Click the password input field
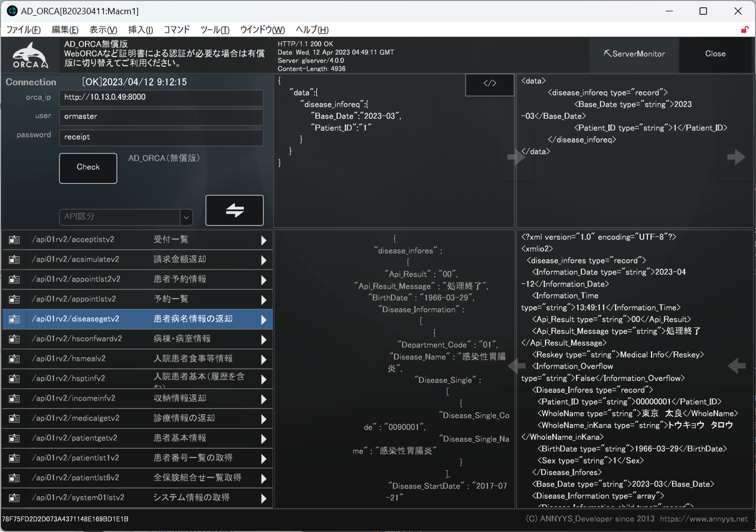 click(x=161, y=137)
